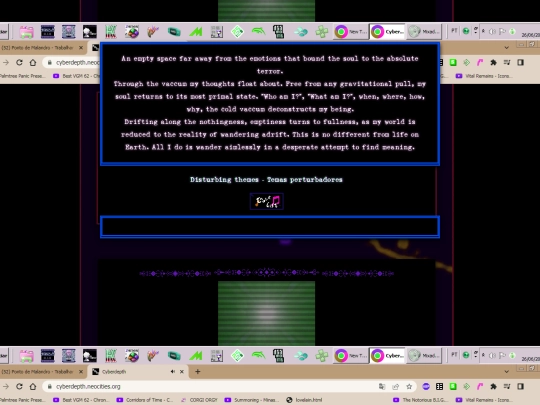Click 'Disturbing themes - Temas perturbadores' text

[266, 179]
